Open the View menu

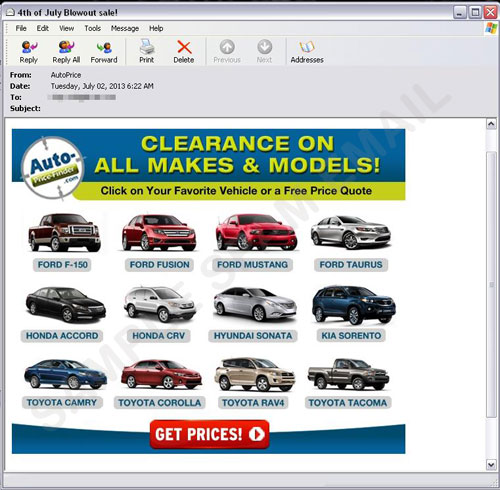[x=67, y=28]
